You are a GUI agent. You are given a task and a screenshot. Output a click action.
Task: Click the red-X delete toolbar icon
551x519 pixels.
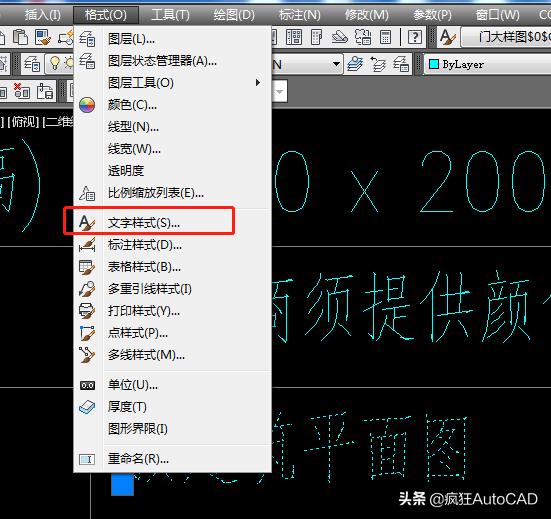click(21, 91)
